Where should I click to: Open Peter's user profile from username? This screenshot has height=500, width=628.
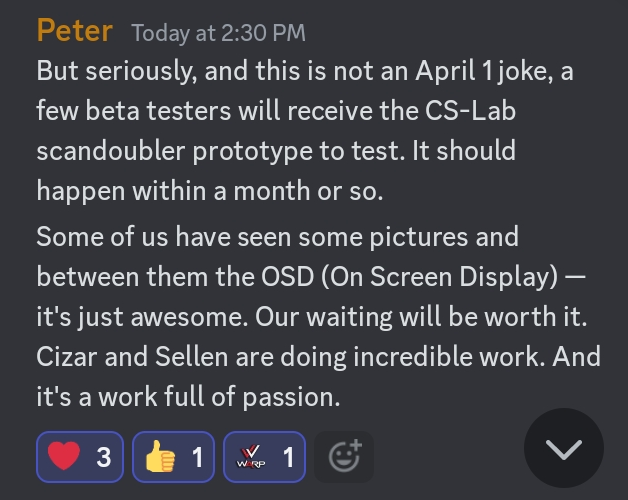point(74,31)
